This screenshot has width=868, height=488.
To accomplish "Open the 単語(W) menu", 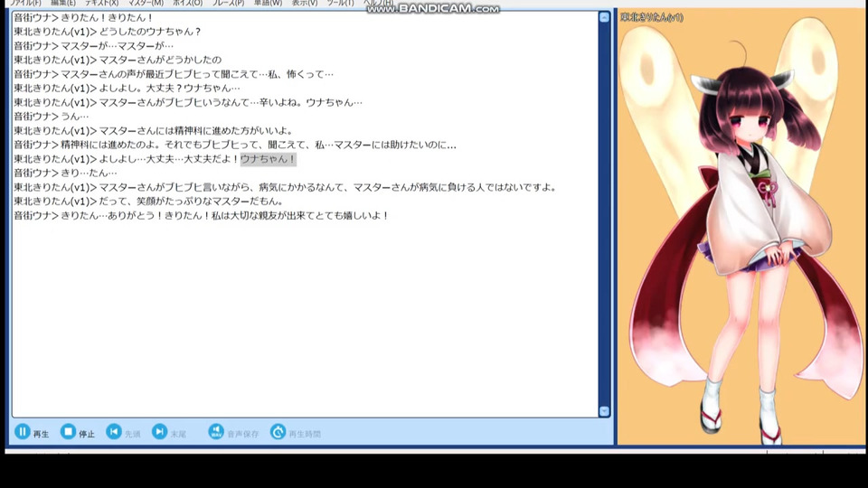I will click(268, 3).
